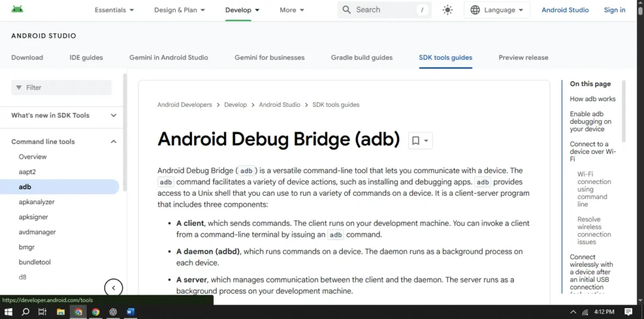644x319 pixels.
Task: Open Windows taskbar search
Action: click(x=25, y=311)
